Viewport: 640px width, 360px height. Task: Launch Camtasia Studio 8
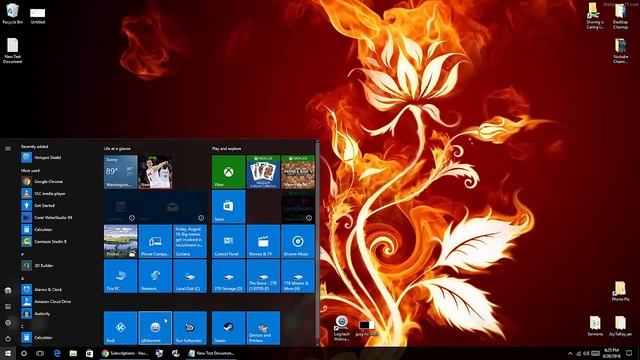[44, 242]
